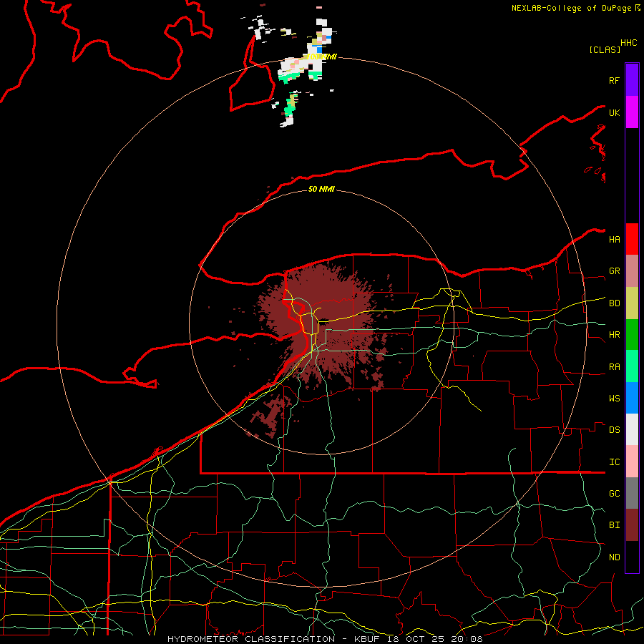644x644 pixels.
Task: Click the 'UK' legend label
Action: coord(614,112)
